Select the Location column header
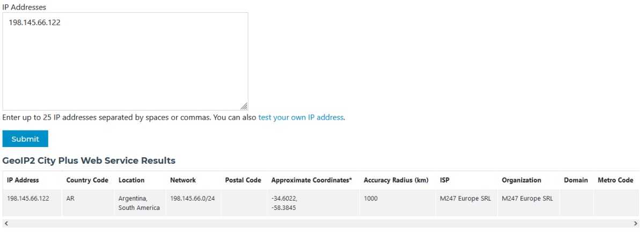This screenshot has height=234, width=644. coord(131,180)
